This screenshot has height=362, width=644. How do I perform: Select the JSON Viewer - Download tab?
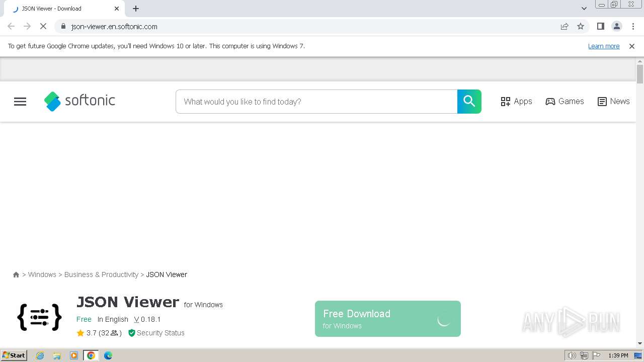(64, 9)
